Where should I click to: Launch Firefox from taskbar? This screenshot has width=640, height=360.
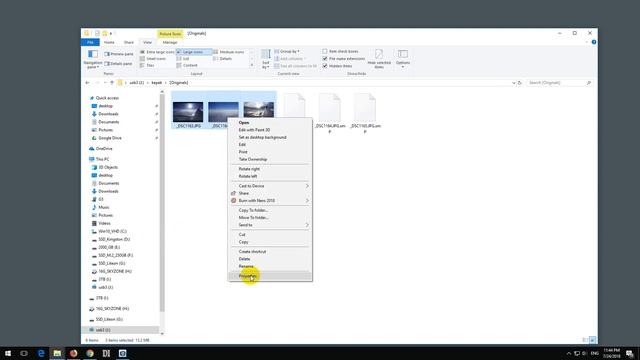click(73, 353)
